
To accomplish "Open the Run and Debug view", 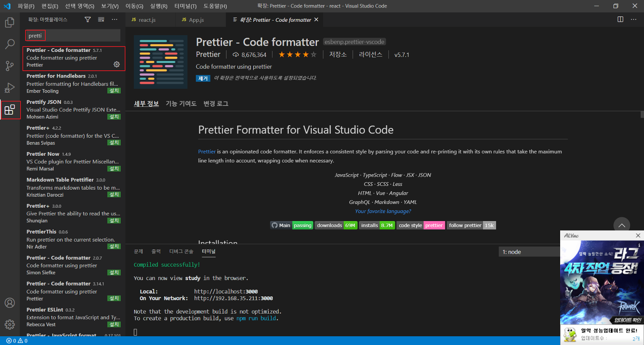I will tap(10, 88).
